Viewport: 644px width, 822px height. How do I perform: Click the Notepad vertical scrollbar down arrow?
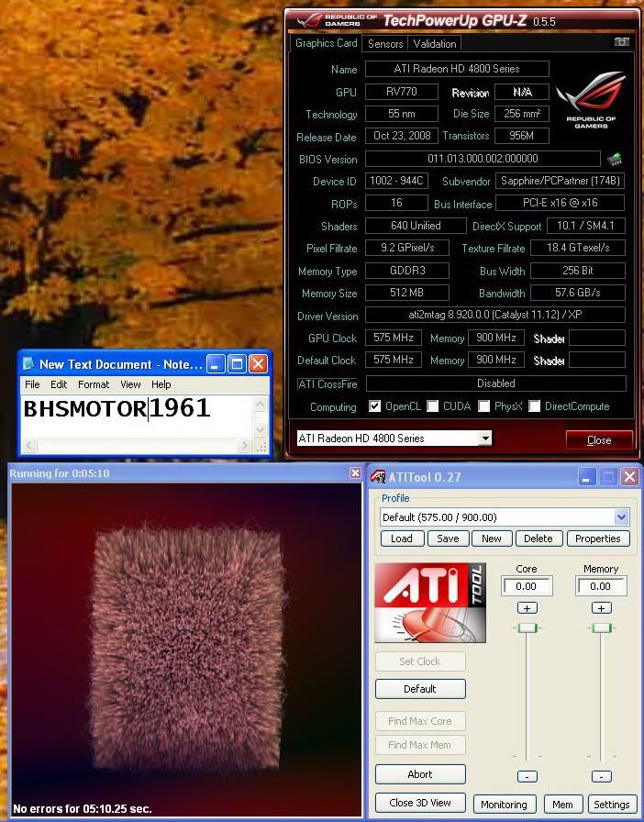(261, 430)
